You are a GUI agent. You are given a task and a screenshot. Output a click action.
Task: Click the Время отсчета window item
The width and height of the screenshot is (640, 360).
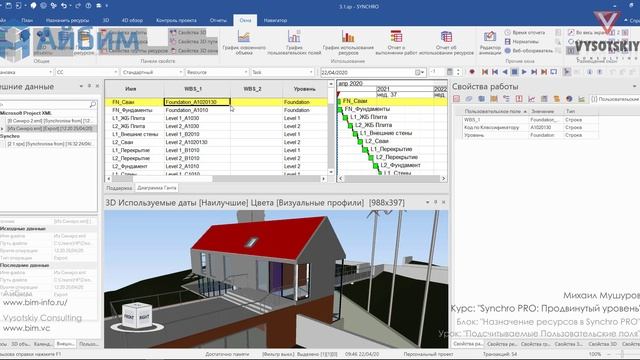click(x=524, y=32)
